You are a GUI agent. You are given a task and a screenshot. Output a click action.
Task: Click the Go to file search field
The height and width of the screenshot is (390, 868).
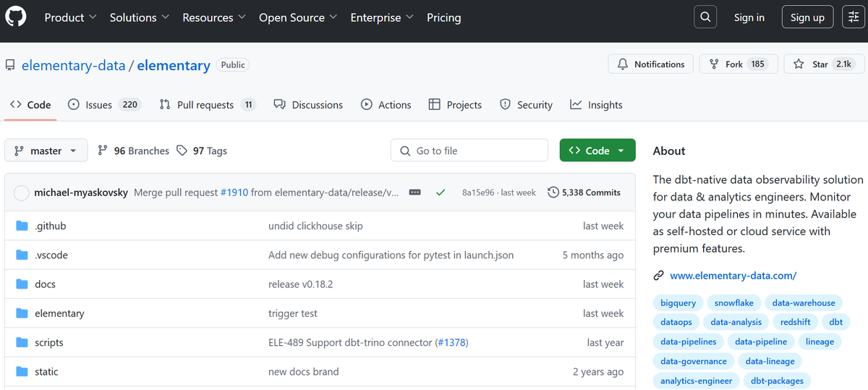(469, 151)
